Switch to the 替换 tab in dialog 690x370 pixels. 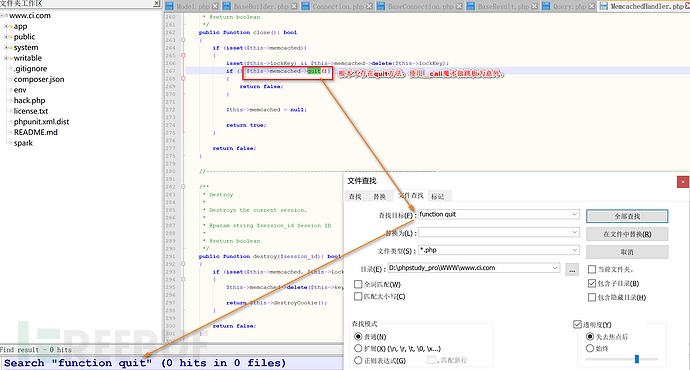click(380, 197)
